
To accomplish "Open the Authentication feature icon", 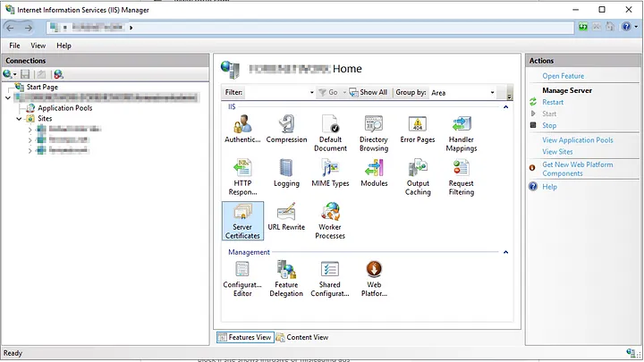I will (x=242, y=130).
